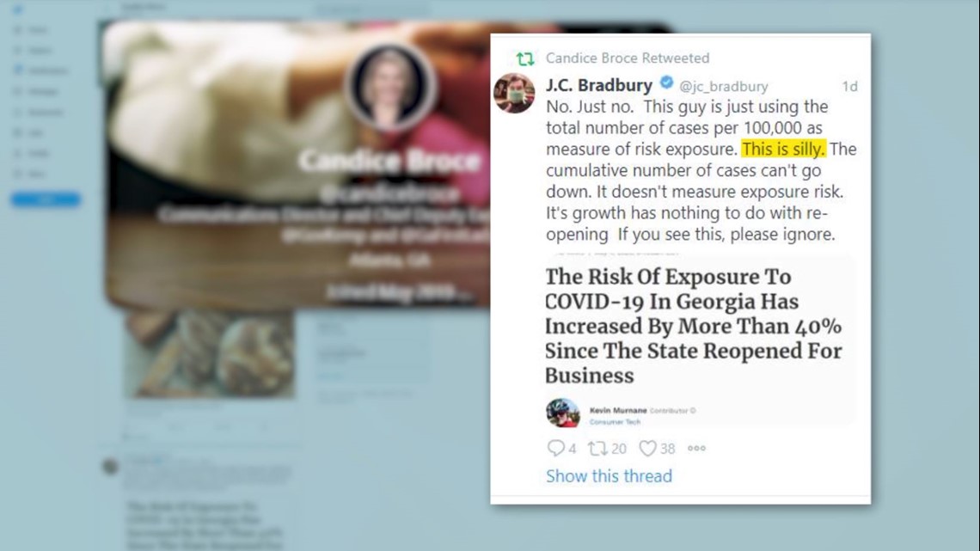
Task: Click Kevin Murnane author name
Action: [618, 410]
